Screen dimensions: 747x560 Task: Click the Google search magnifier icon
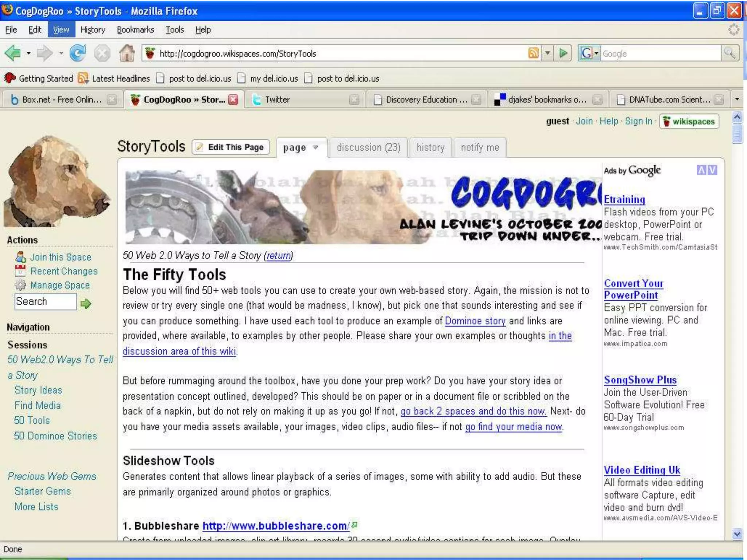point(730,54)
